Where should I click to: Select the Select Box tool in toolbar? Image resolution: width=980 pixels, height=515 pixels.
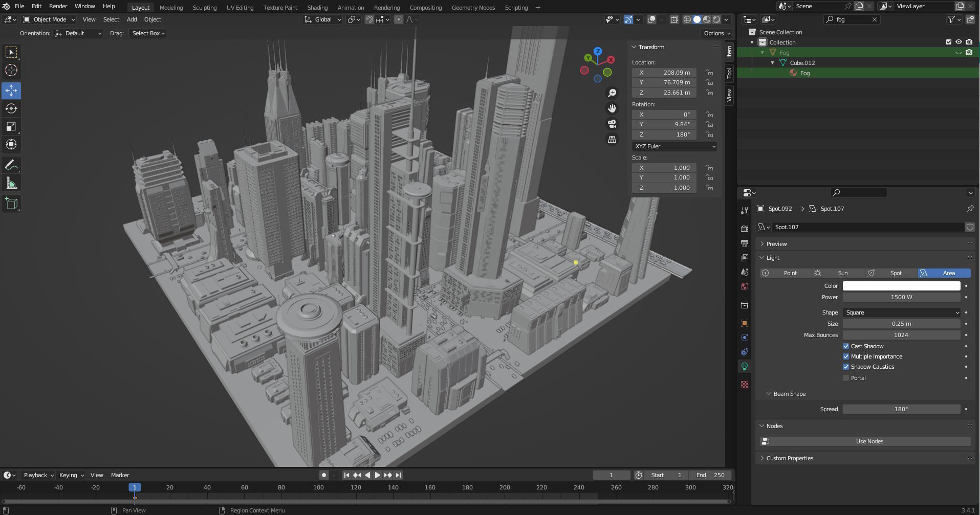[11, 52]
